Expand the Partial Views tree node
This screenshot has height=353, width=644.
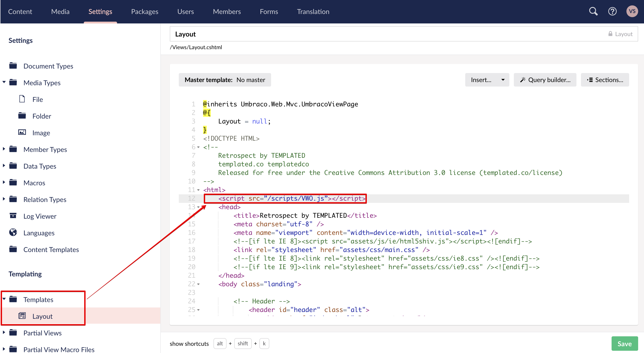4,332
